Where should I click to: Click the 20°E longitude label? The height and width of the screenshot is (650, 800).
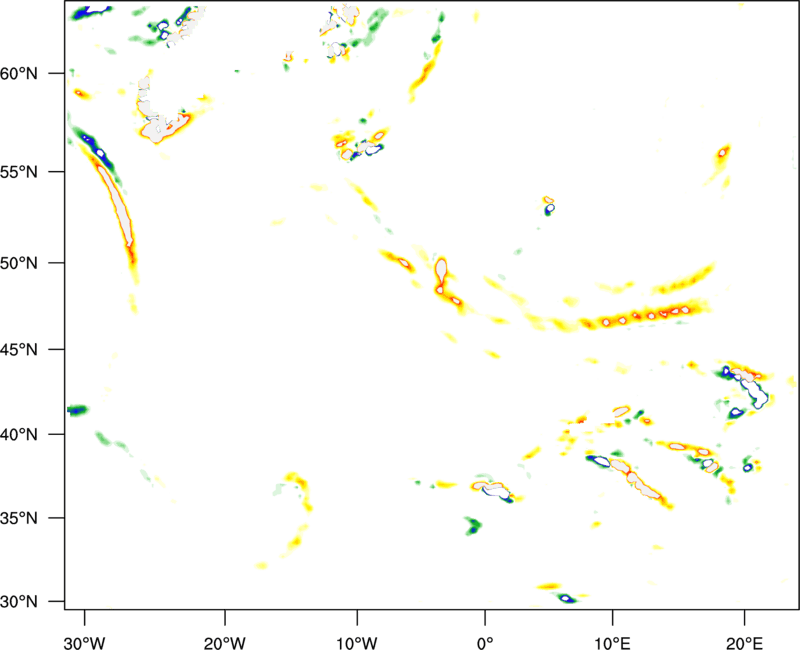744,643
